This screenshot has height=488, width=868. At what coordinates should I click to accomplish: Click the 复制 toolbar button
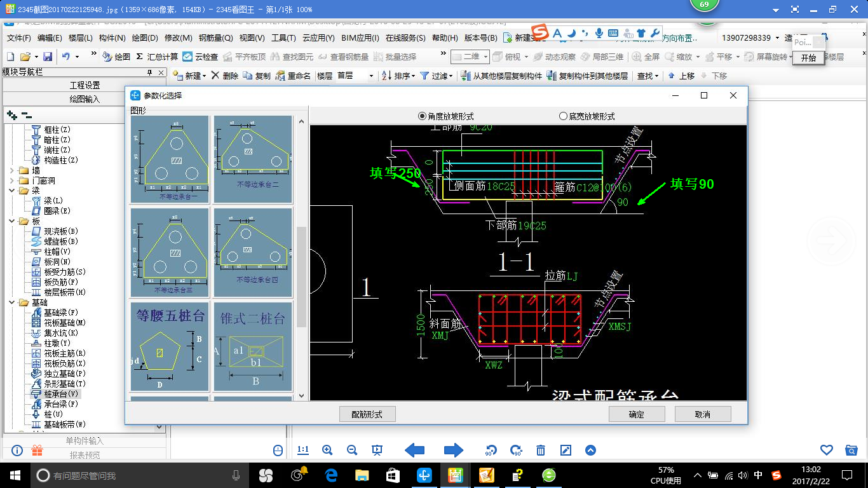click(x=257, y=76)
